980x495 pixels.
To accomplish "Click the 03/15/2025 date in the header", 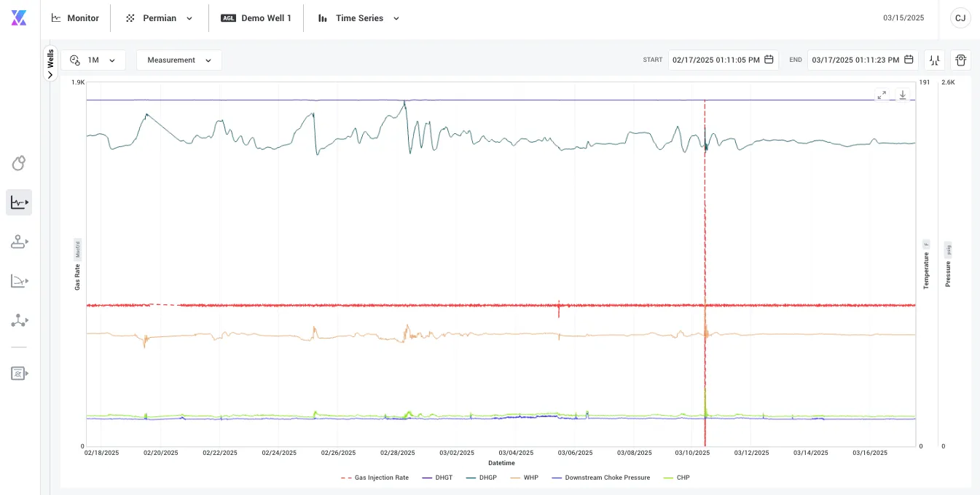I will (x=903, y=18).
